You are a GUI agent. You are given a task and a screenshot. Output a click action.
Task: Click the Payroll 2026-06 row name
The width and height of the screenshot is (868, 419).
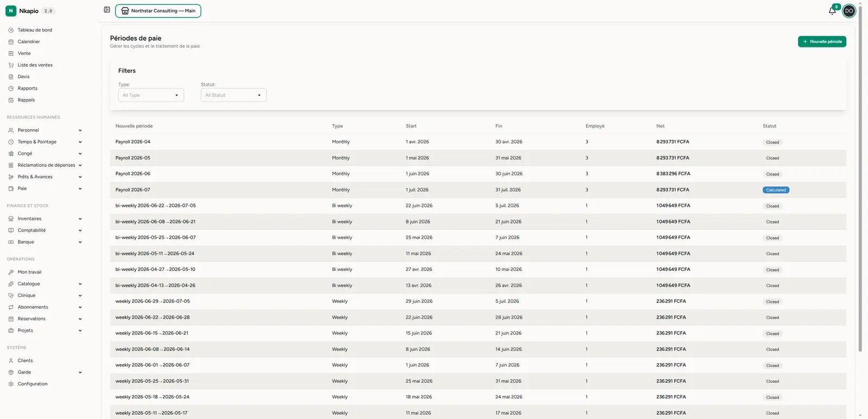click(133, 174)
